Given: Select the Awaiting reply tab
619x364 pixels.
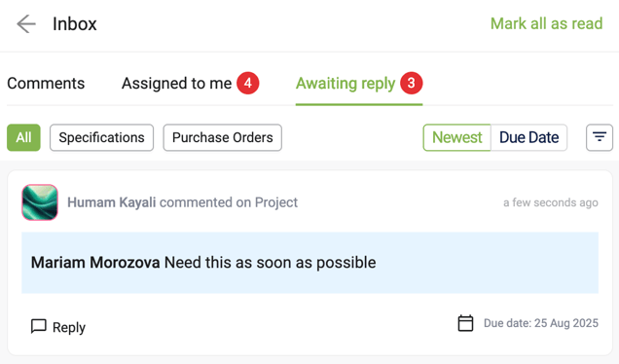Looking at the screenshot, I should click(346, 84).
